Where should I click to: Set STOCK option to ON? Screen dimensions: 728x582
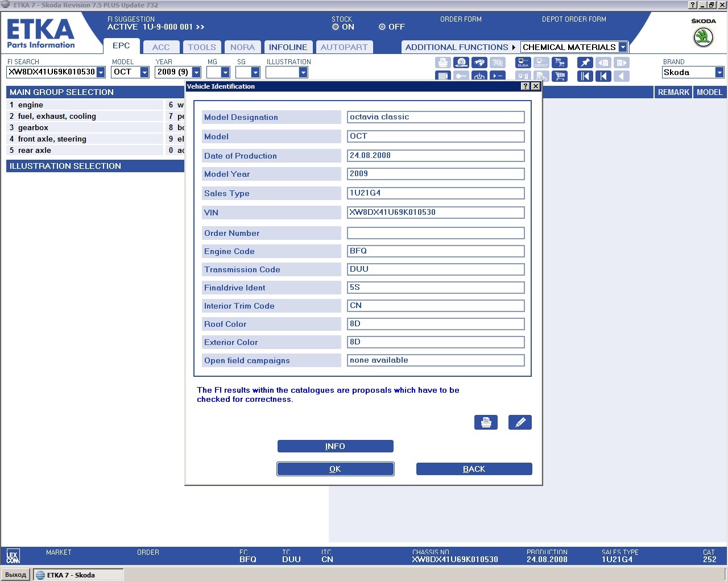point(336,27)
